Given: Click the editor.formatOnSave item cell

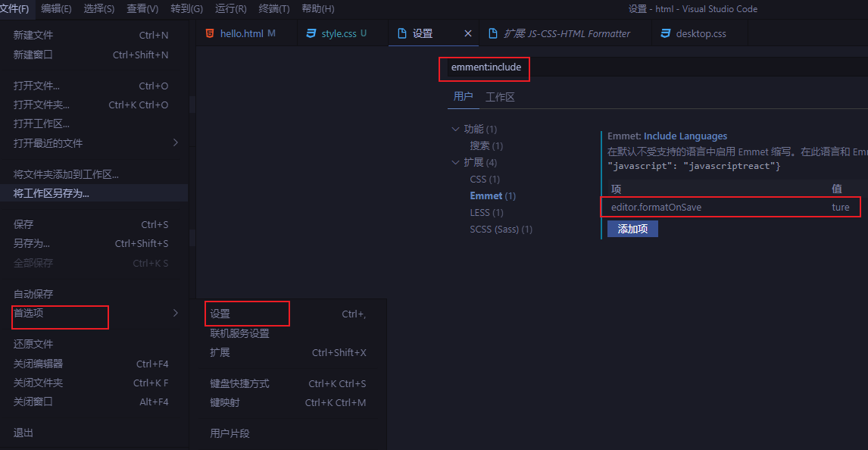Looking at the screenshot, I should (656, 207).
